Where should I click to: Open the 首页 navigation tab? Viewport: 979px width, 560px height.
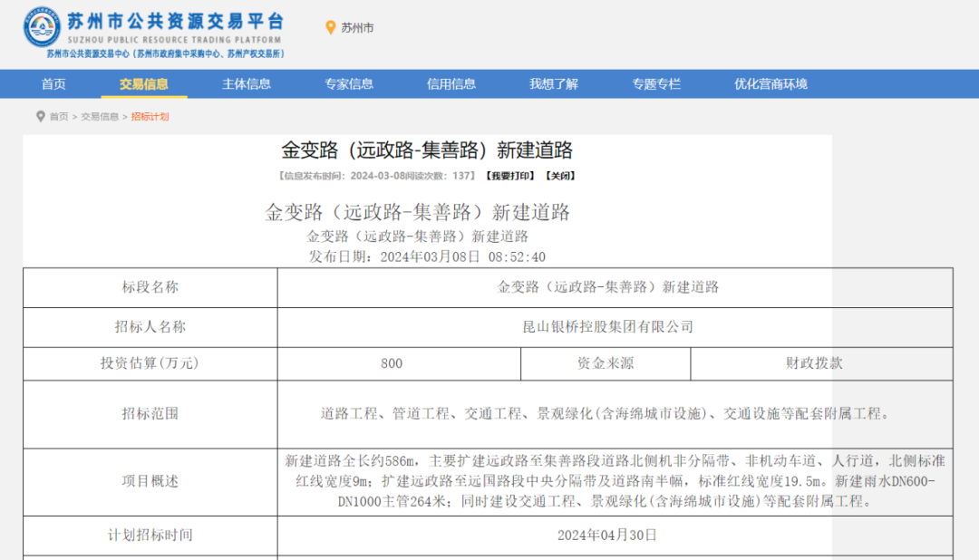pyautogui.click(x=53, y=84)
